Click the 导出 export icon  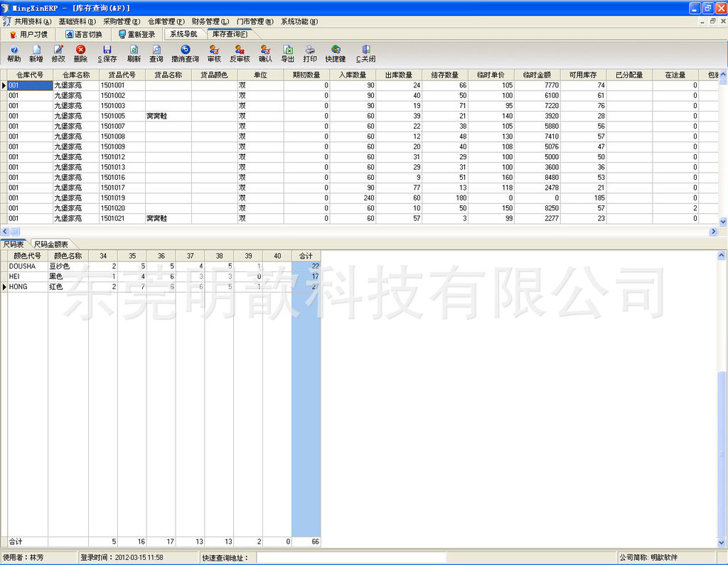287,54
